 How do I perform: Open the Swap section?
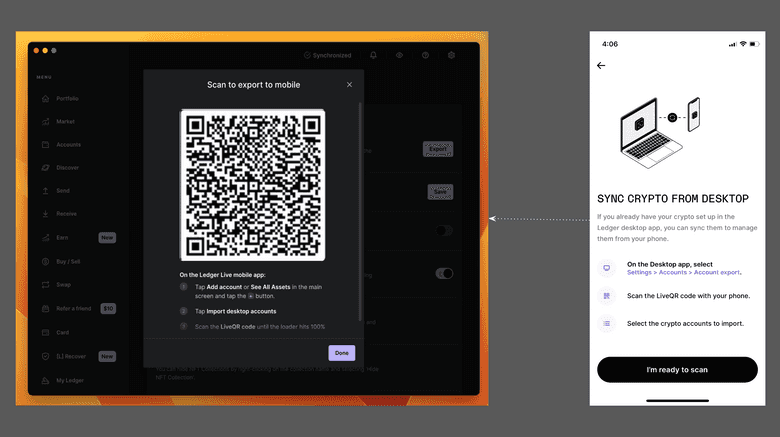click(x=63, y=284)
